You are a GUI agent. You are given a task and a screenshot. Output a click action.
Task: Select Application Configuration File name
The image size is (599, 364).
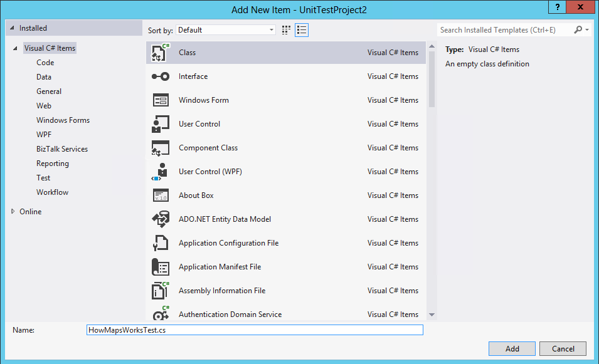(228, 243)
